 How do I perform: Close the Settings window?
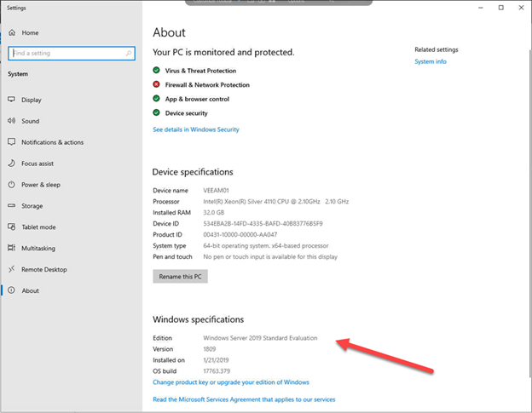(x=521, y=8)
